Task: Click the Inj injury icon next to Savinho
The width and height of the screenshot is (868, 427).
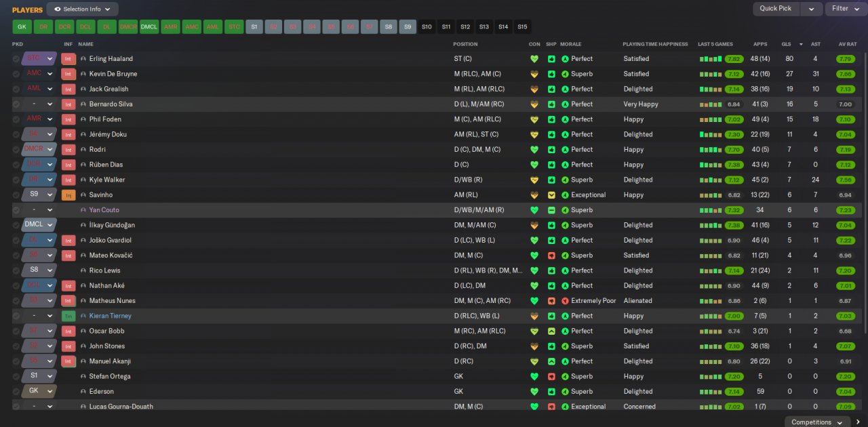Action: (x=68, y=195)
